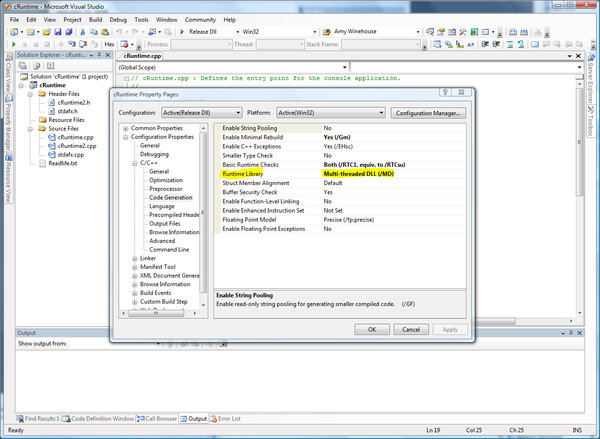Click the Breakpoints window icon next to Hex
Image resolution: width=600 pixels, height=439 pixels.
pos(124,44)
